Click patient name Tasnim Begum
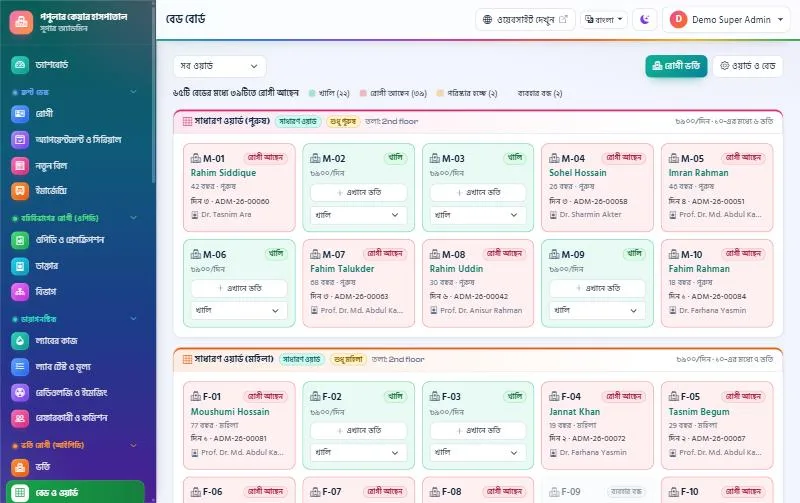 [699, 412]
